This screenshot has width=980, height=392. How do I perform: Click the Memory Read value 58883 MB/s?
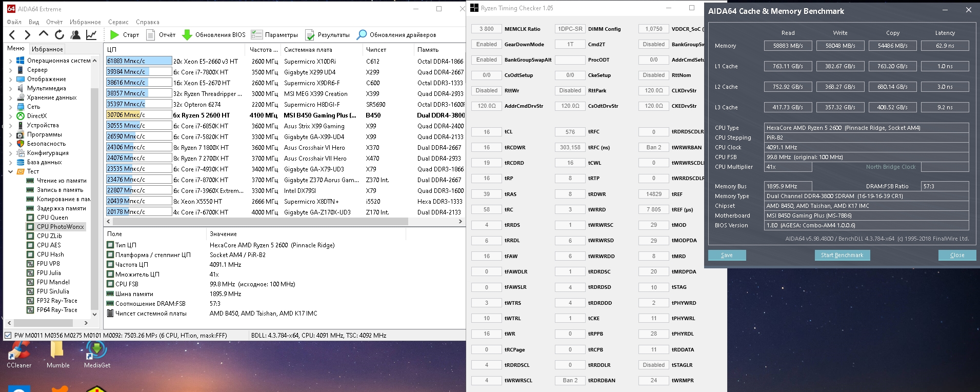(x=788, y=46)
